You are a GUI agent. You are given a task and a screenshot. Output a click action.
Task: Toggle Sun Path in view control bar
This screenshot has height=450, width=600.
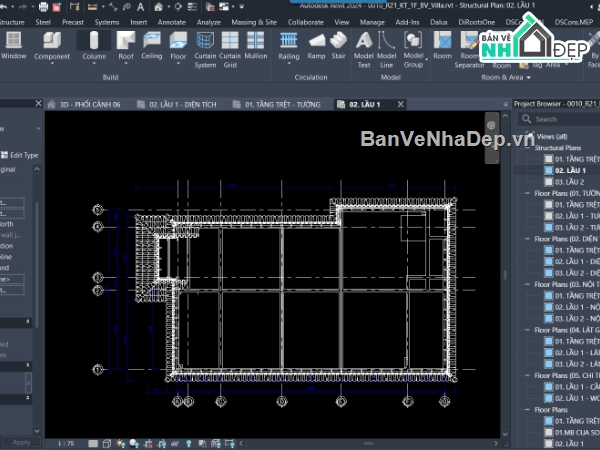pos(121,443)
